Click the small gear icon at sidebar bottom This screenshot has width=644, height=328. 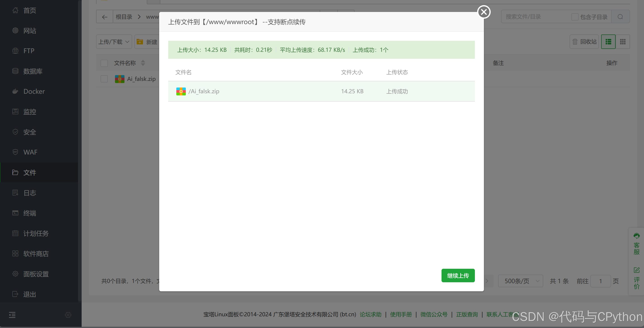(x=68, y=315)
